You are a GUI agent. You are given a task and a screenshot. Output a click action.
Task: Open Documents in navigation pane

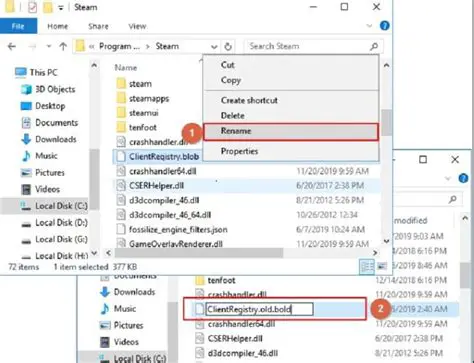pyautogui.click(x=56, y=123)
